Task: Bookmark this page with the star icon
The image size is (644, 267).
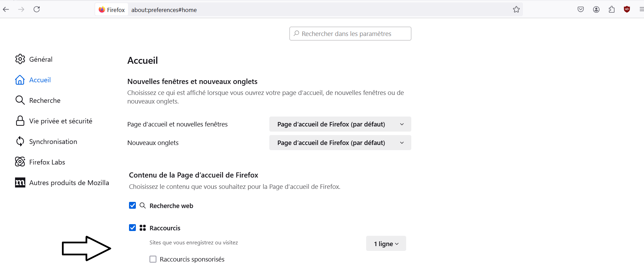Action: pyautogui.click(x=516, y=10)
